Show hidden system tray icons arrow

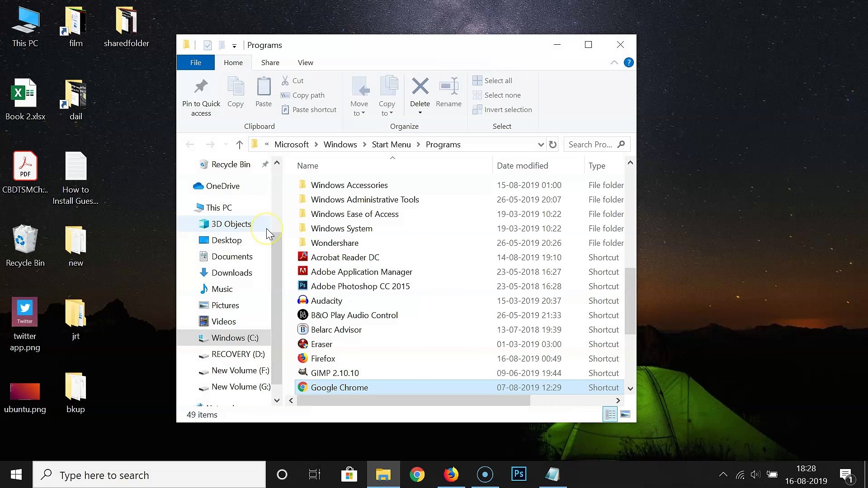click(723, 474)
